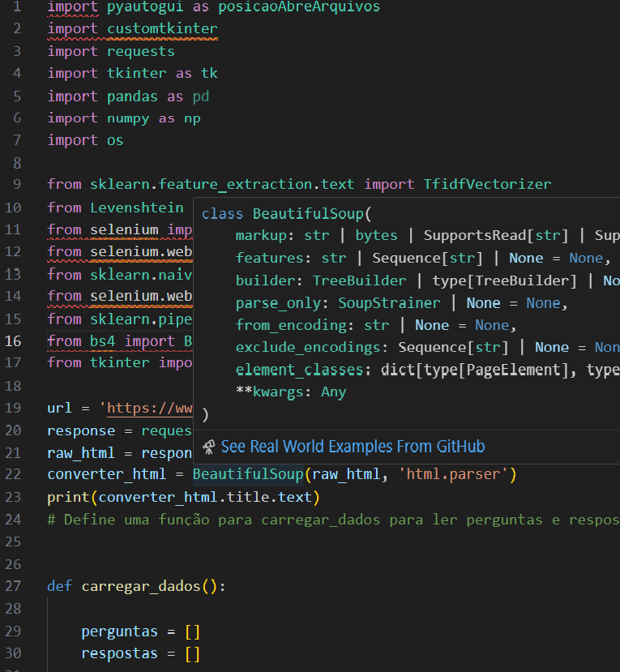Click the pyautogui module name
This screenshot has width=620, height=672.
(145, 7)
